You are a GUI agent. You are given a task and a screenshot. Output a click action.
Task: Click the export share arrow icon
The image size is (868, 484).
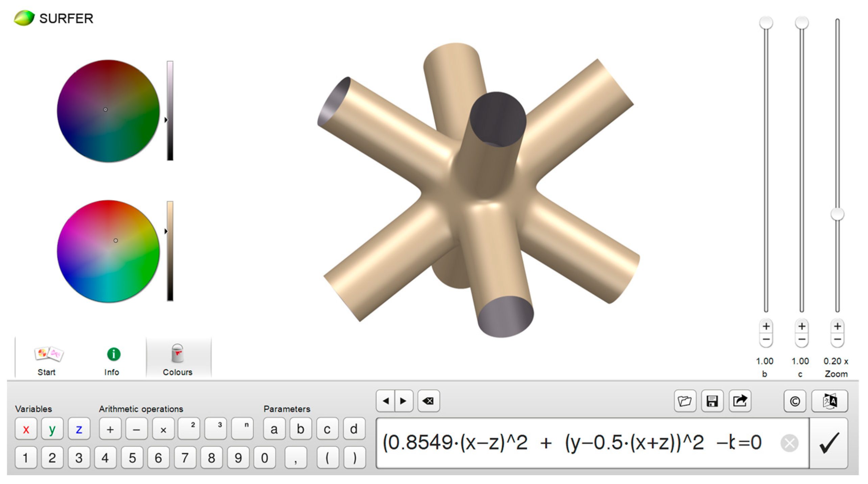740,401
